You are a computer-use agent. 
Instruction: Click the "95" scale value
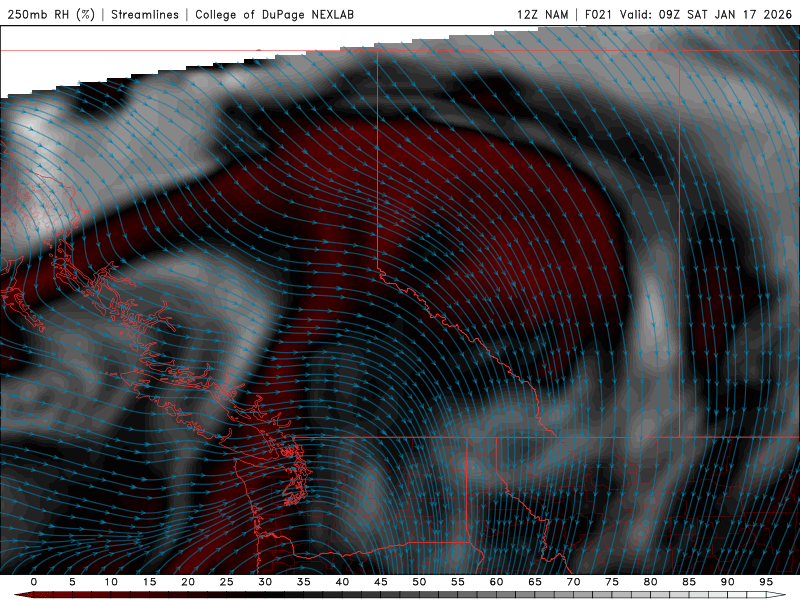point(766,582)
